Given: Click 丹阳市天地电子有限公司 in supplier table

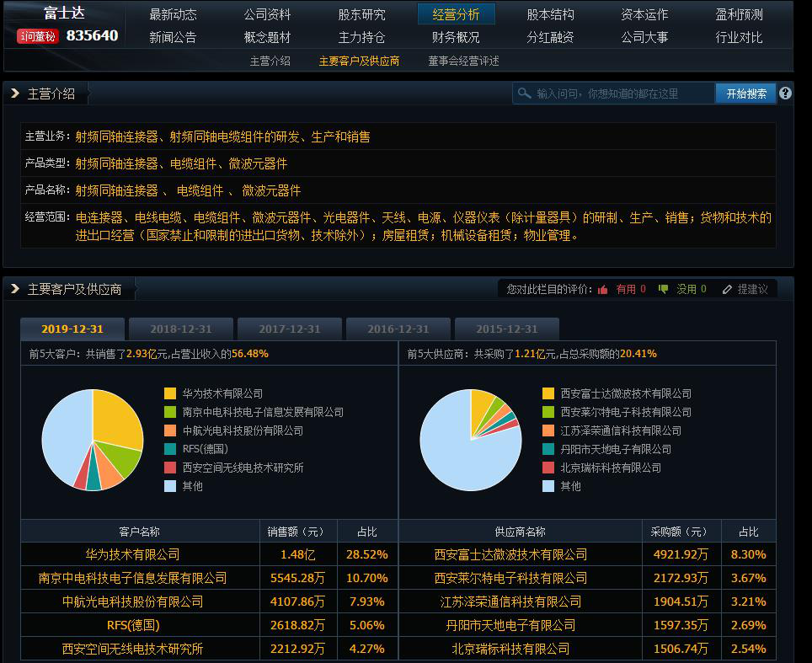Looking at the screenshot, I should tap(510, 625).
